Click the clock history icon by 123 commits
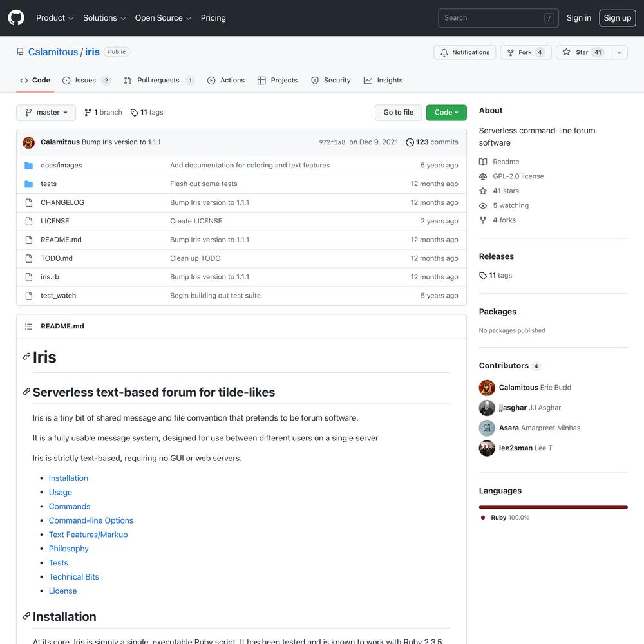 (410, 142)
